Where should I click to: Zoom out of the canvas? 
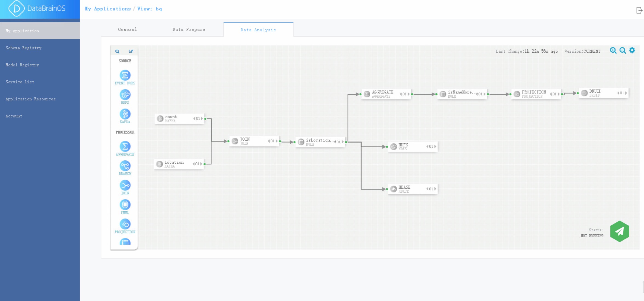click(x=623, y=50)
